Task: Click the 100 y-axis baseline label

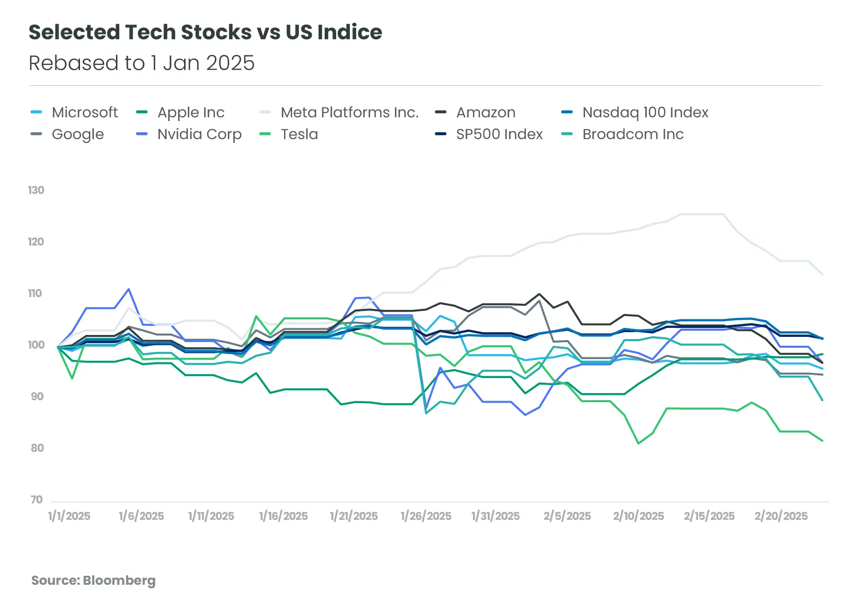Action: point(36,345)
